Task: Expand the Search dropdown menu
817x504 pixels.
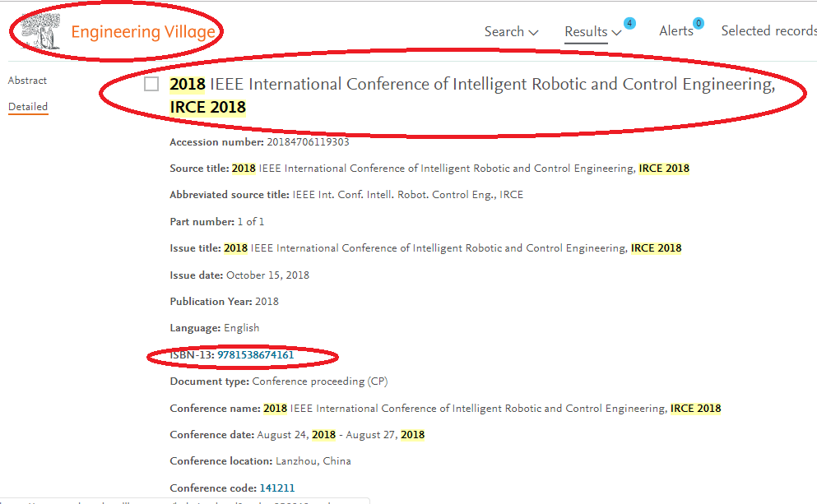Action: [x=511, y=32]
